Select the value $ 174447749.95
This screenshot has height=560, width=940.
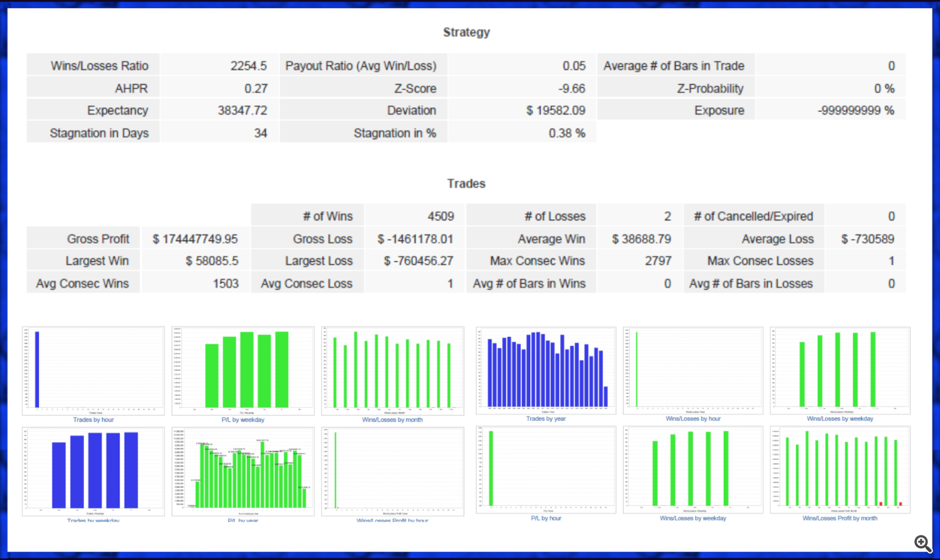[195, 239]
